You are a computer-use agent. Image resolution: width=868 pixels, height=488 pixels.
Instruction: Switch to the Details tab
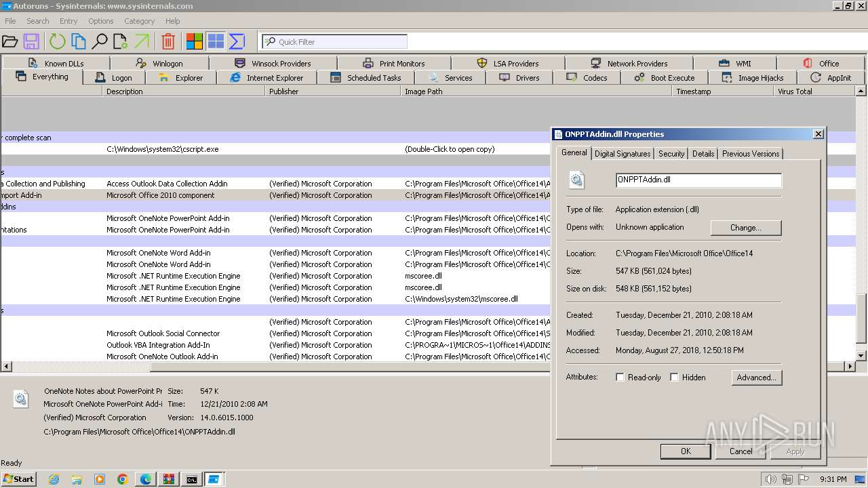[x=703, y=154]
